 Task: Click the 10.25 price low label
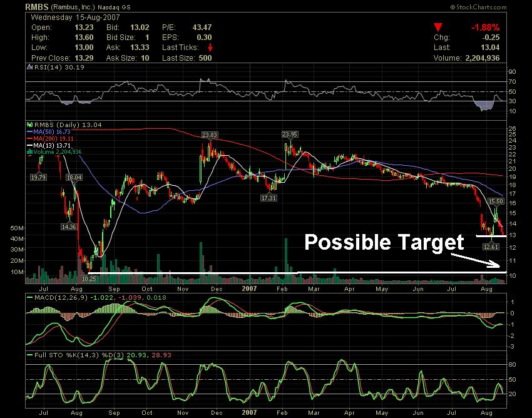click(90, 278)
